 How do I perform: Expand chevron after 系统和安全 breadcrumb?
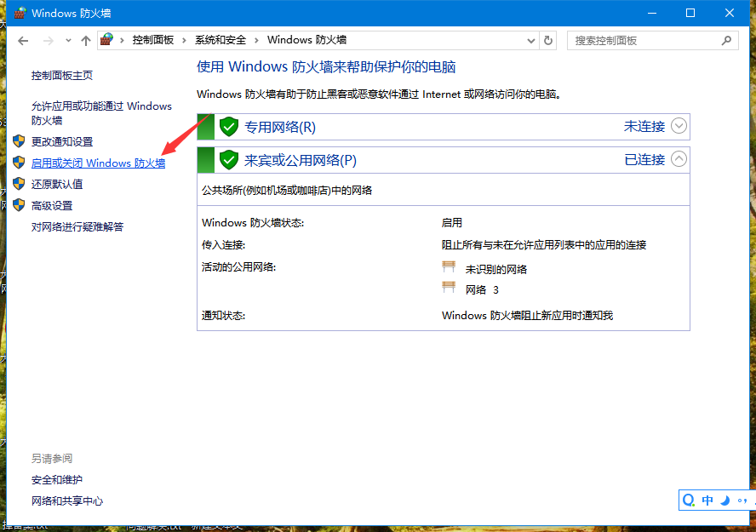pyautogui.click(x=256, y=41)
